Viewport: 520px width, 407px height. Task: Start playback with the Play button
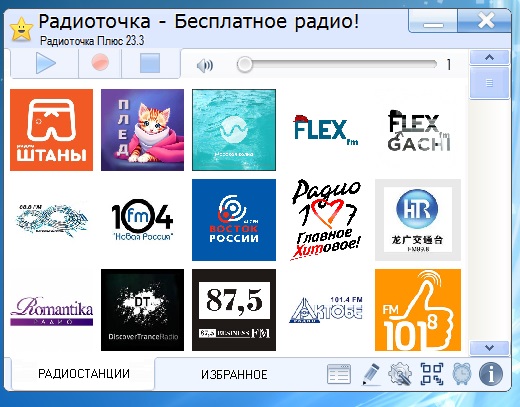click(45, 63)
